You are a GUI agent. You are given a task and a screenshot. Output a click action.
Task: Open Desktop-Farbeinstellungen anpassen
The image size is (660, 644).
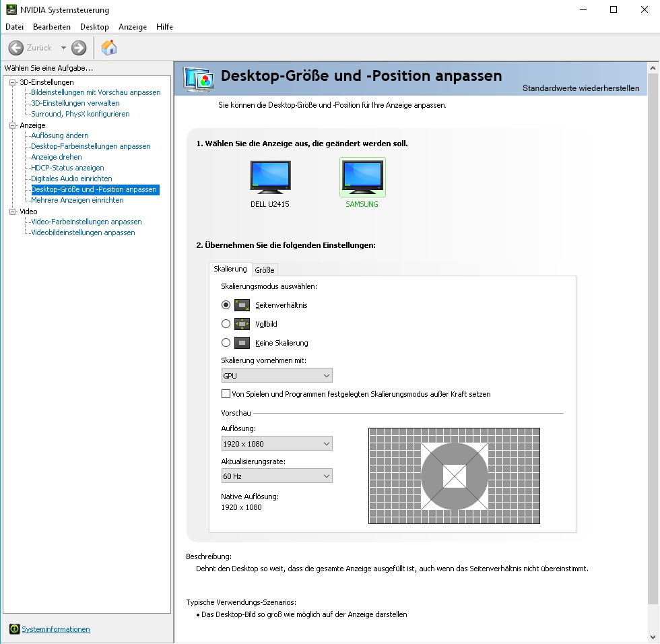tap(91, 146)
